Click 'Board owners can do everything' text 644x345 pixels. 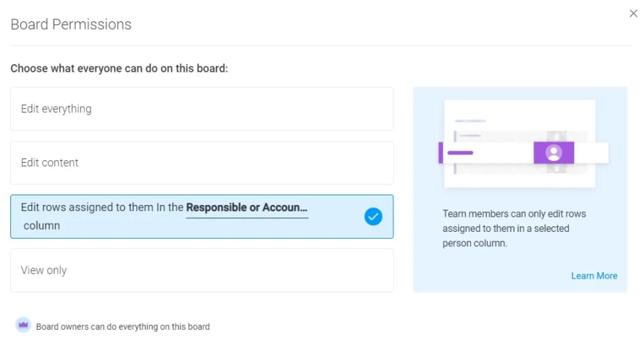coord(123,326)
